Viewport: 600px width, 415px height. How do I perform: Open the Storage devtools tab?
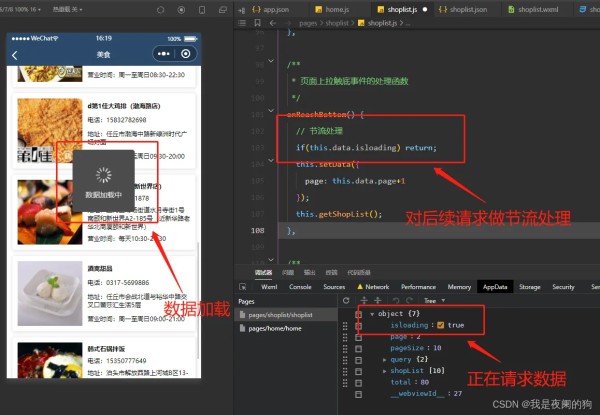pos(530,286)
